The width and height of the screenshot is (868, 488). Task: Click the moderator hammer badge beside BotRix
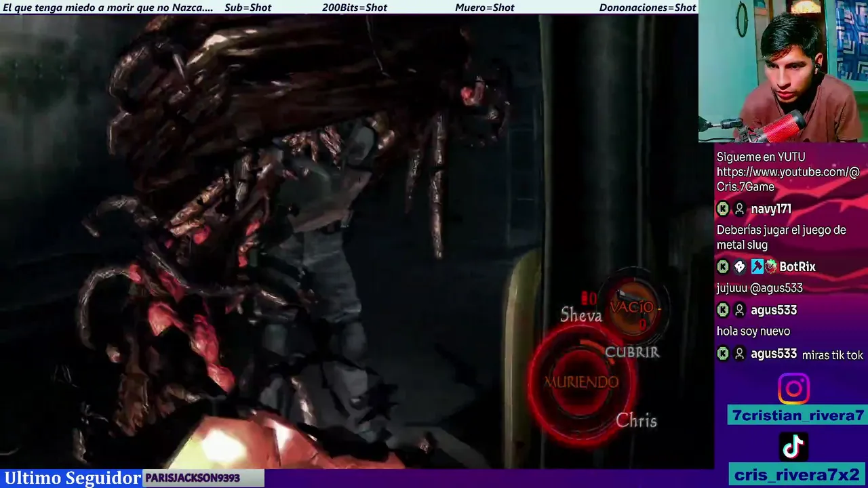[x=756, y=267]
